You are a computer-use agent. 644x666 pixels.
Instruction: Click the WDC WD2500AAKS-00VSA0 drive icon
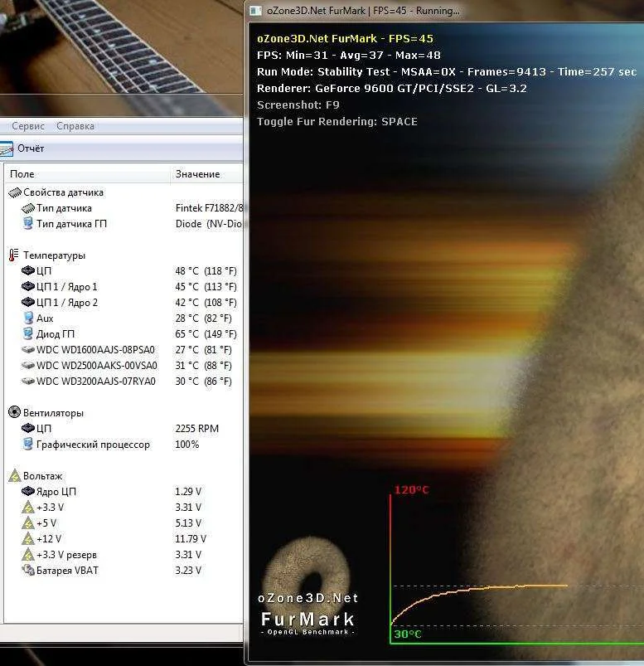click(28, 365)
